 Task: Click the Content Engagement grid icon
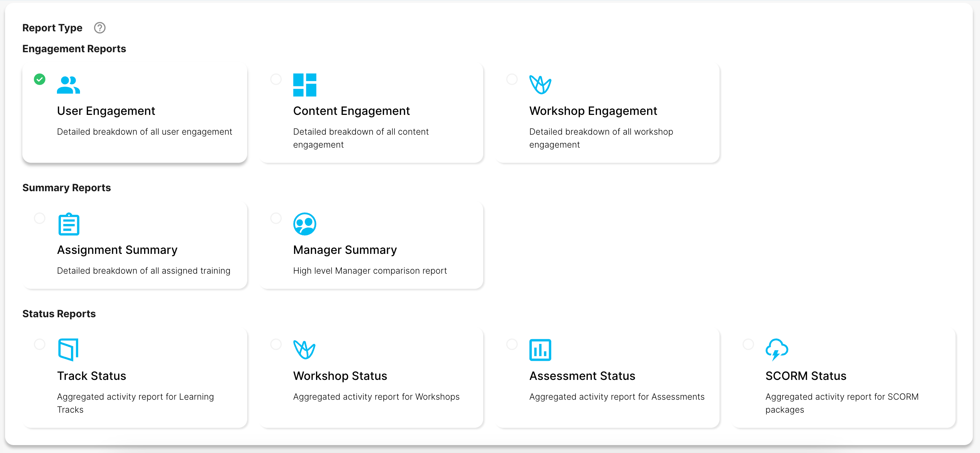(x=305, y=85)
